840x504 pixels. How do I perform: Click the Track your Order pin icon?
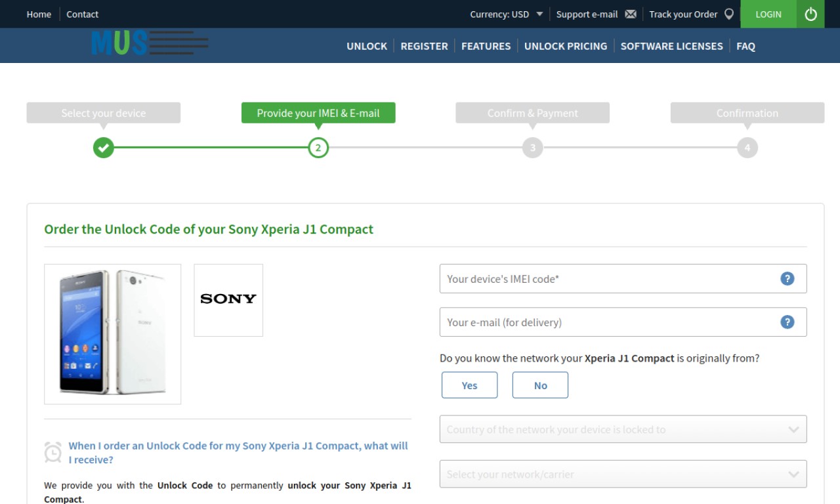[728, 14]
